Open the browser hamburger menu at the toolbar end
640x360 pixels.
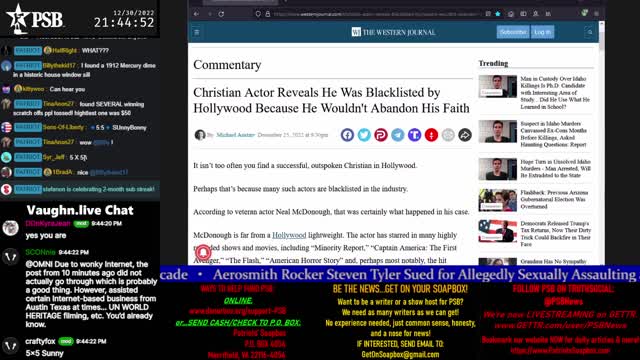click(596, 14)
